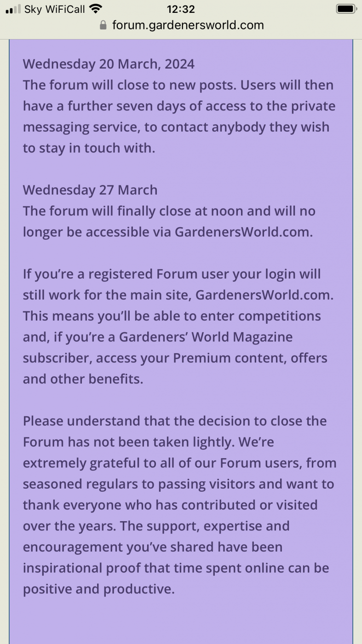Tap the Sky WiFiCall carrier label

[x=55, y=9]
